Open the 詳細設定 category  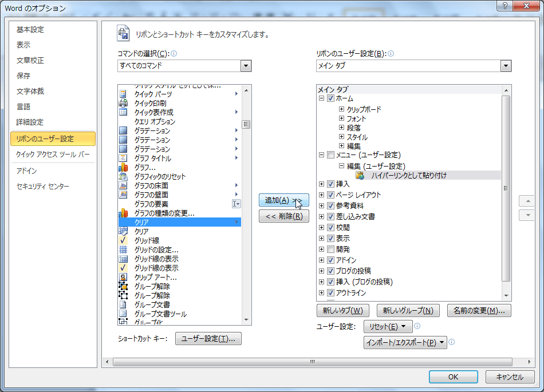30,122
